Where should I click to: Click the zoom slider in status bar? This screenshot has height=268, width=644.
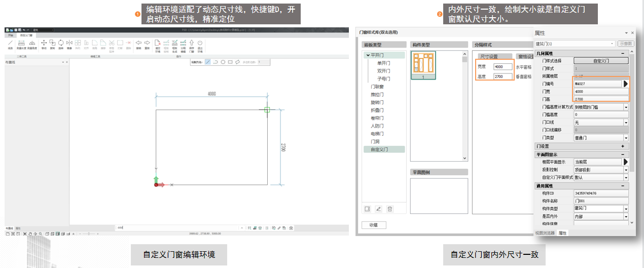point(89,233)
